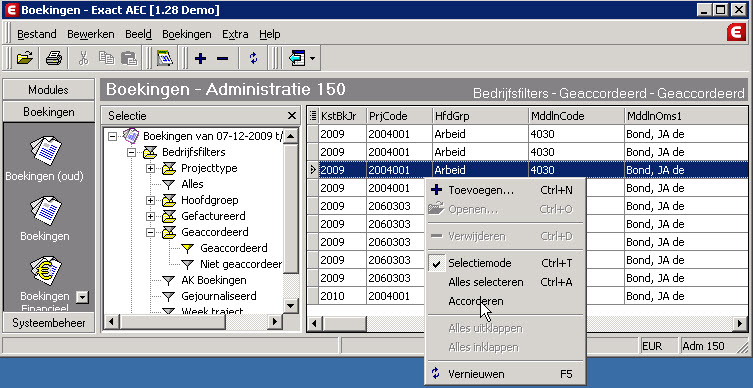Choose Toevoegen... from context menu
The width and height of the screenshot is (753, 388).
coord(505,190)
